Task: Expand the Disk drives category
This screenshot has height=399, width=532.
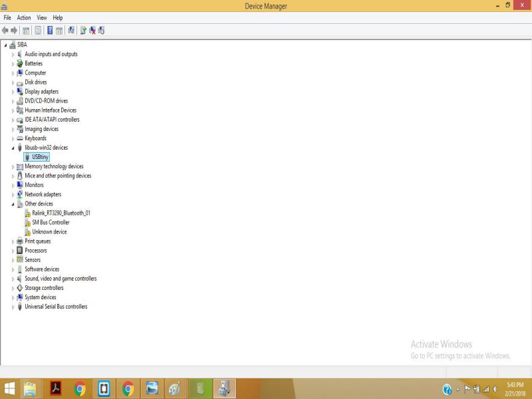Action: click(x=13, y=82)
